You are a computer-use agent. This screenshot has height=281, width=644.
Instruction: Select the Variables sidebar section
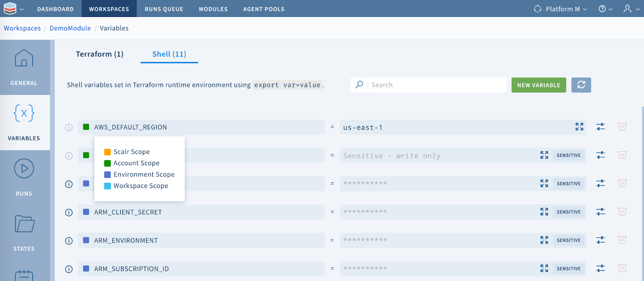[24, 123]
